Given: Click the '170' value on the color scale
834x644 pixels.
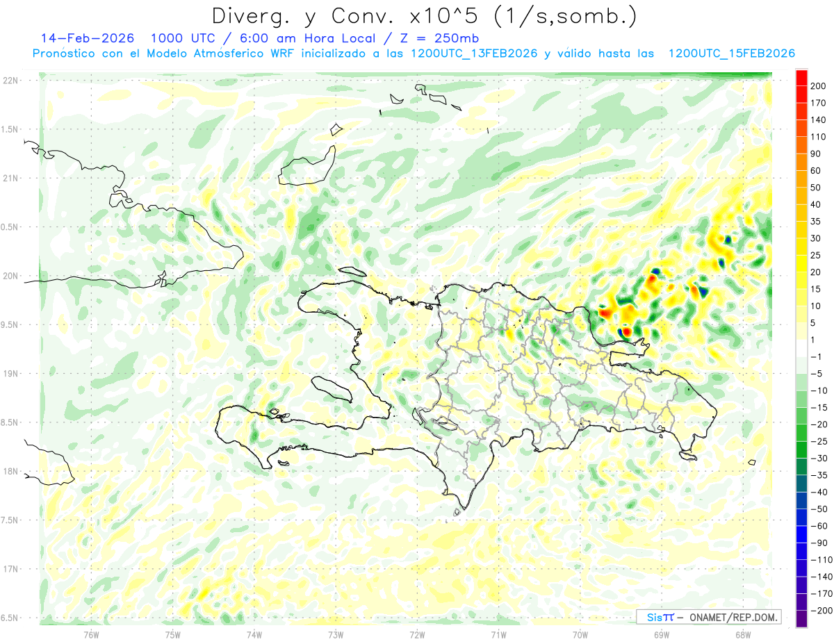Looking at the screenshot, I should tap(819, 103).
